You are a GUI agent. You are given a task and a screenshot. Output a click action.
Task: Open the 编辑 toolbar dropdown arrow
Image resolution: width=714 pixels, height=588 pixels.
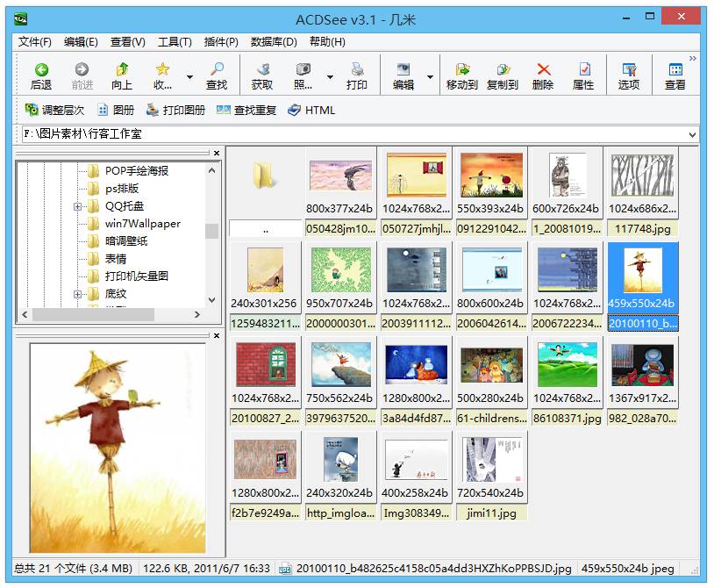[x=430, y=77]
